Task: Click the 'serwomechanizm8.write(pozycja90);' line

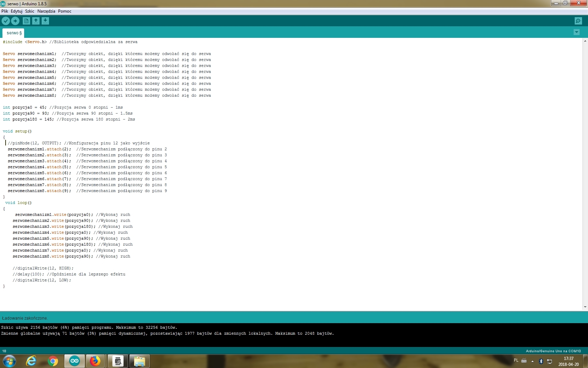Action: tap(71, 257)
